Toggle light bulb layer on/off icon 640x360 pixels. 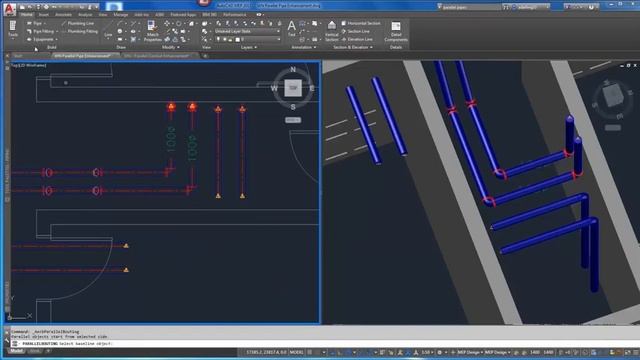pos(218,40)
